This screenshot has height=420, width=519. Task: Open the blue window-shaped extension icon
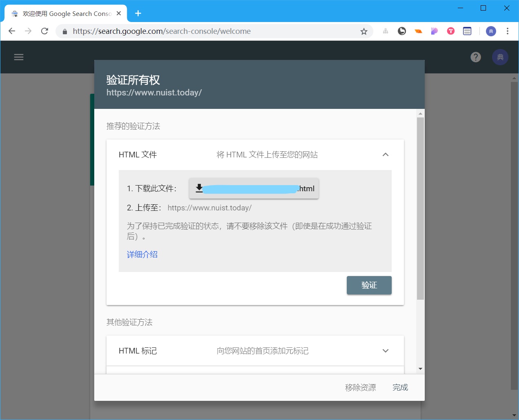467,31
